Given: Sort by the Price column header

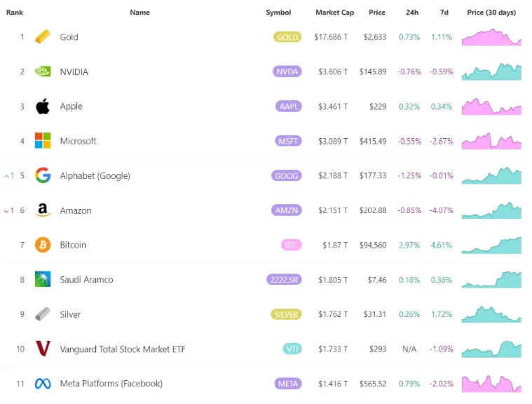Looking at the screenshot, I should click(377, 12).
